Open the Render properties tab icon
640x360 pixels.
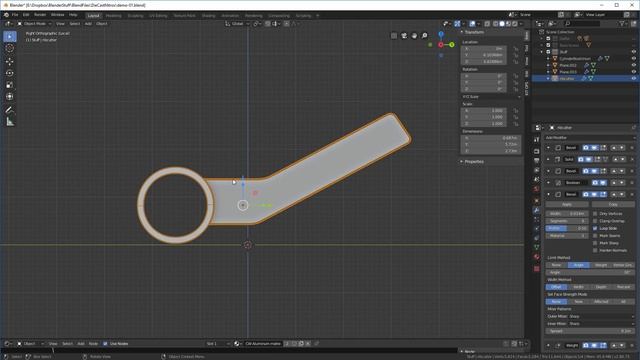tap(536, 151)
